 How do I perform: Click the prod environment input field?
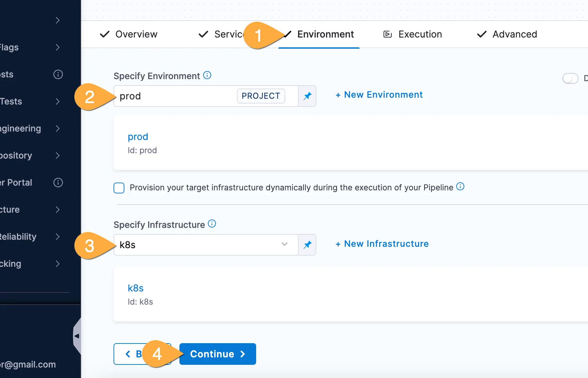tap(176, 96)
